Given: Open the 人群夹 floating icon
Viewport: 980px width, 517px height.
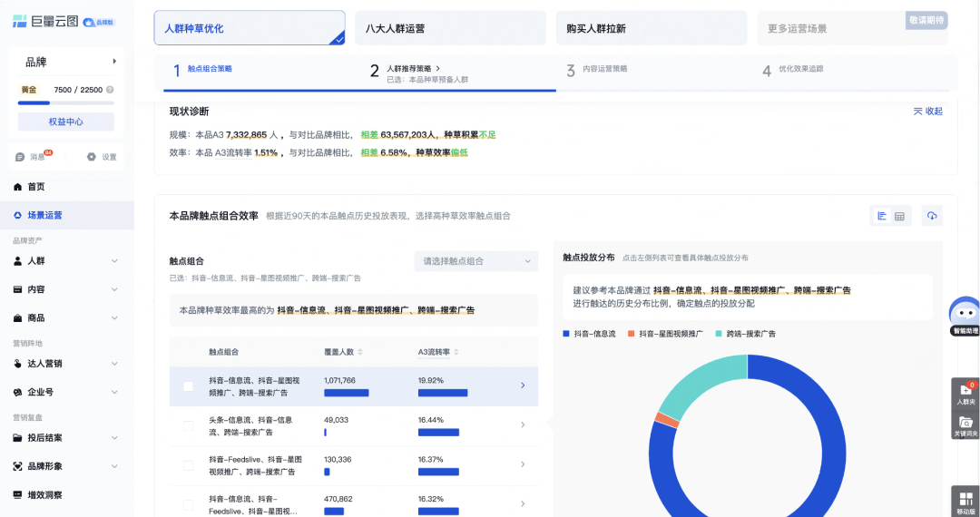Looking at the screenshot, I should tap(965, 394).
